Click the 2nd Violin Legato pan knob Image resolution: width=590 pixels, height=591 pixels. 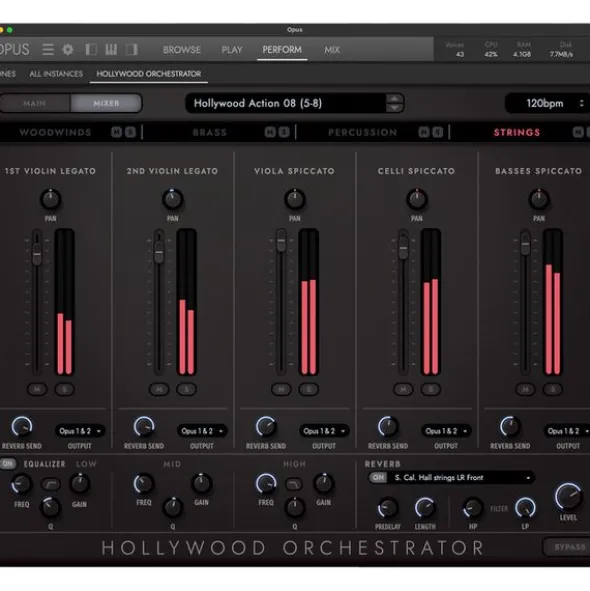(173, 199)
